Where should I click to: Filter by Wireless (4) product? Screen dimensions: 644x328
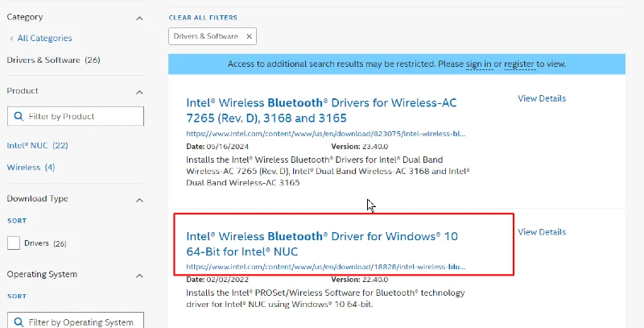31,168
